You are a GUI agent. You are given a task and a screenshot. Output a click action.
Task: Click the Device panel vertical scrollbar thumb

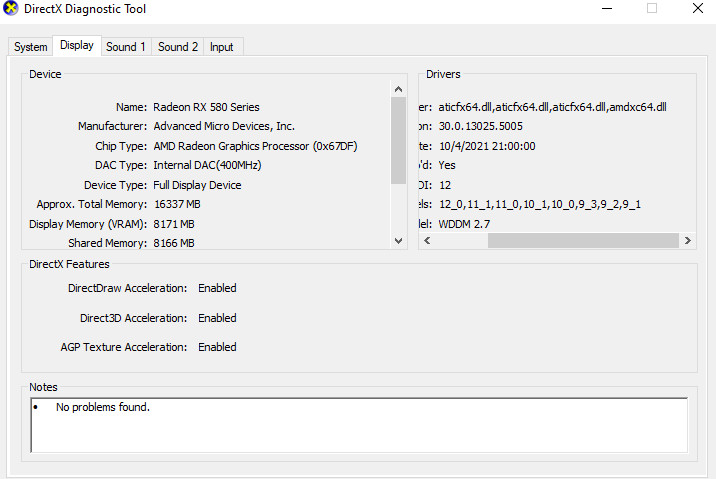tap(398, 140)
